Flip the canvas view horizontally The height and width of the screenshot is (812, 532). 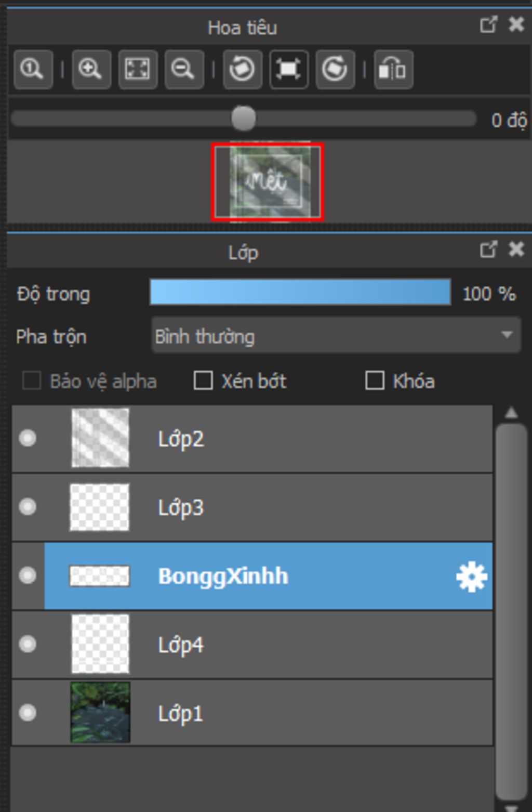pos(393,69)
